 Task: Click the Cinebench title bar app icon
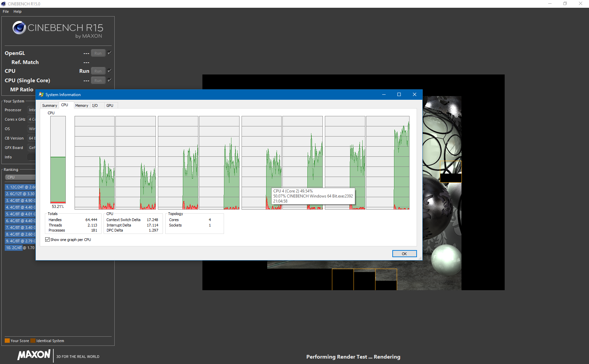point(4,4)
